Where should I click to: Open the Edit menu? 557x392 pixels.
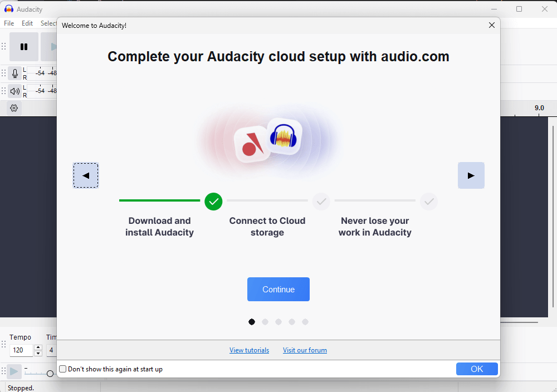[27, 23]
